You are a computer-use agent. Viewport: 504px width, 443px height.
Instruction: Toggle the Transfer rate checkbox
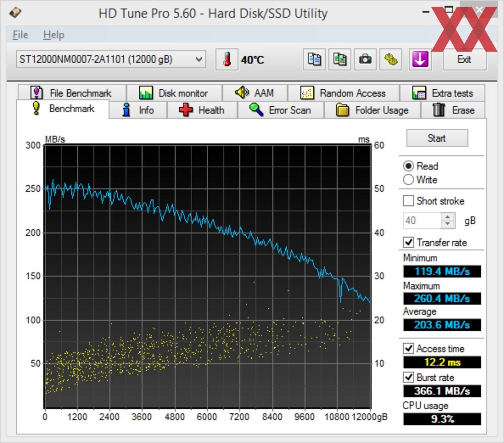tap(408, 242)
